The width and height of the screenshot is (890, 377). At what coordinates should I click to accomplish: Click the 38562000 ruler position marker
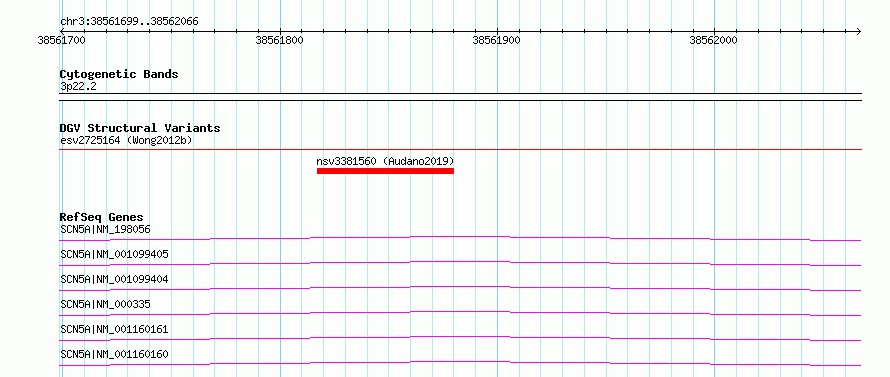[x=713, y=40]
